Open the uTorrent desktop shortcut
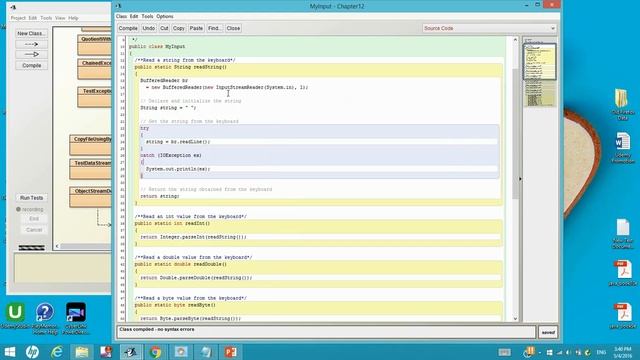The height and width of the screenshot is (360, 640). [x=15, y=315]
